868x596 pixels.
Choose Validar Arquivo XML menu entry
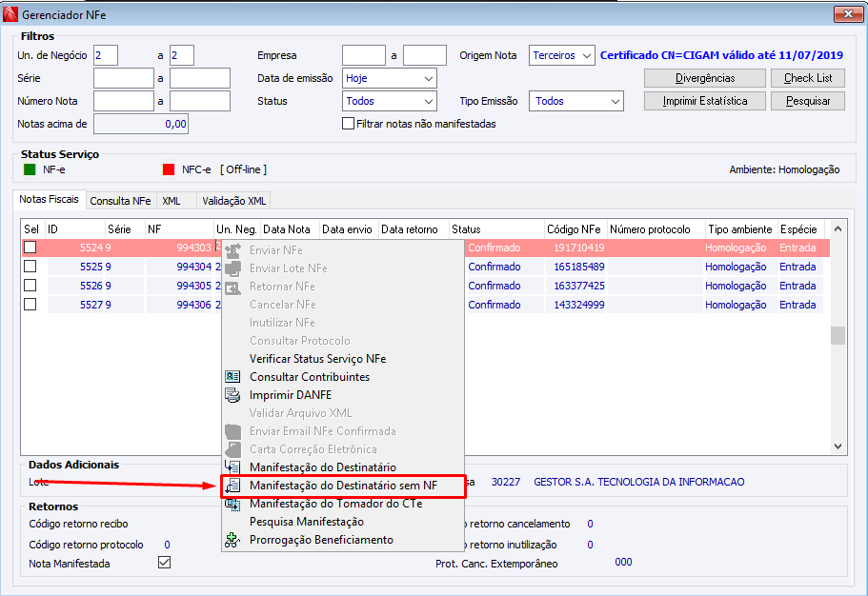tap(343, 413)
